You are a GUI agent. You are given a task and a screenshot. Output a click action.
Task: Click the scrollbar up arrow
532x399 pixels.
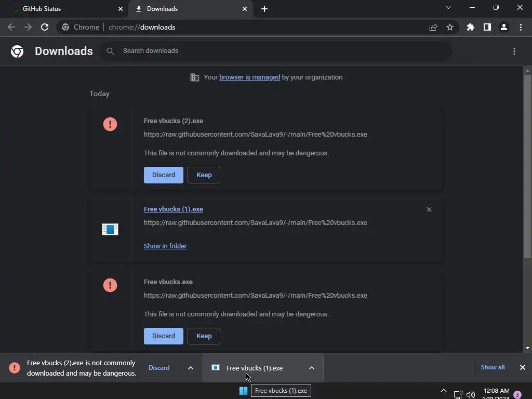[x=527, y=71]
